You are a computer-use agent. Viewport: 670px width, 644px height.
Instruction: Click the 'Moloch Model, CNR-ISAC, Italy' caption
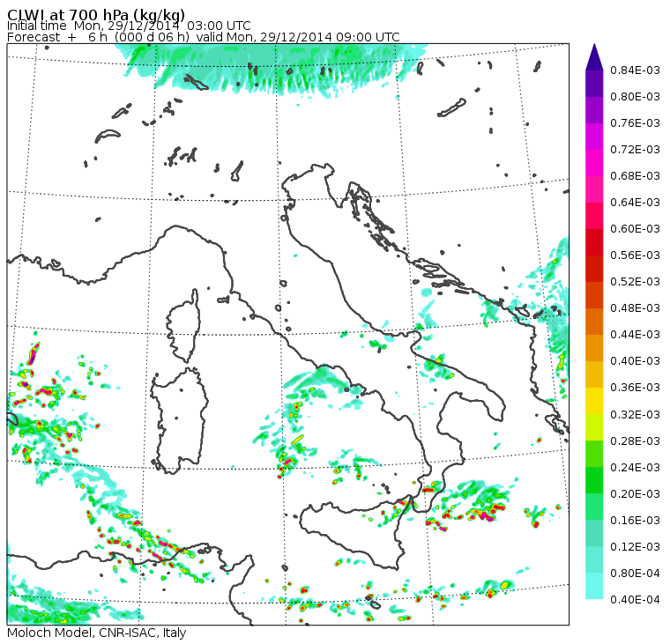click(97, 633)
